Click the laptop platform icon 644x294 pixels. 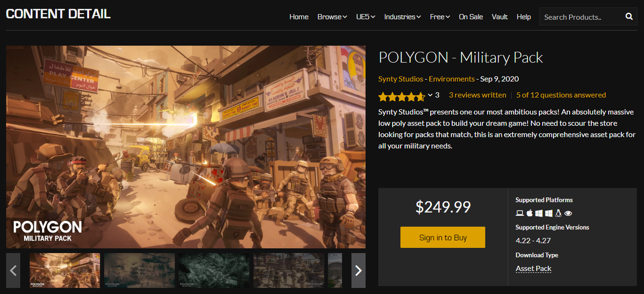point(520,213)
